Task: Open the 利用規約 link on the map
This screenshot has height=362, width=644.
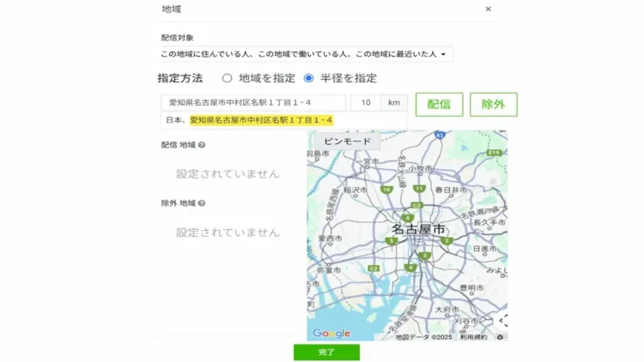Action: (473, 337)
